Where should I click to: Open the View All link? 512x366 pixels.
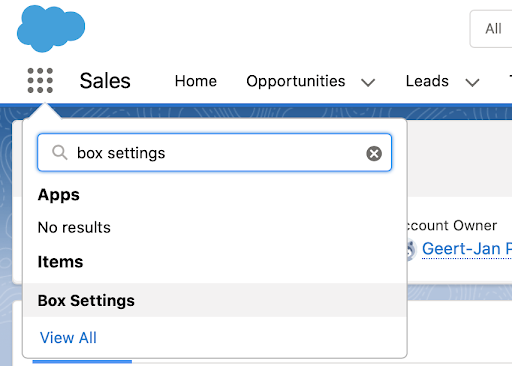click(68, 338)
